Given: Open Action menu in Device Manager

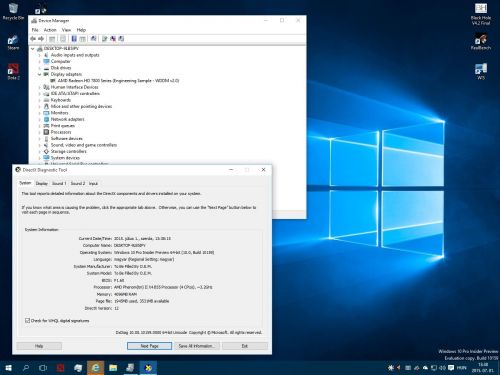Looking at the screenshot, I should tap(50, 30).
